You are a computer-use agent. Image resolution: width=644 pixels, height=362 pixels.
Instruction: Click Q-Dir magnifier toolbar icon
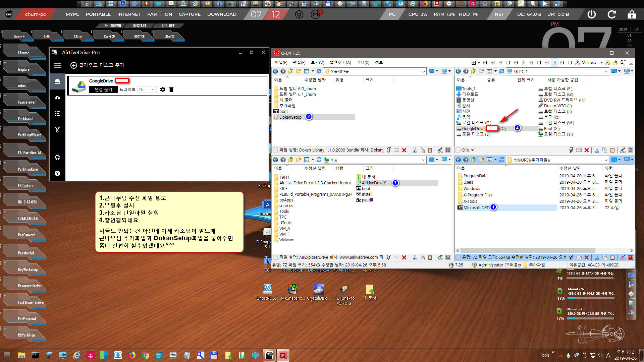coord(623,63)
